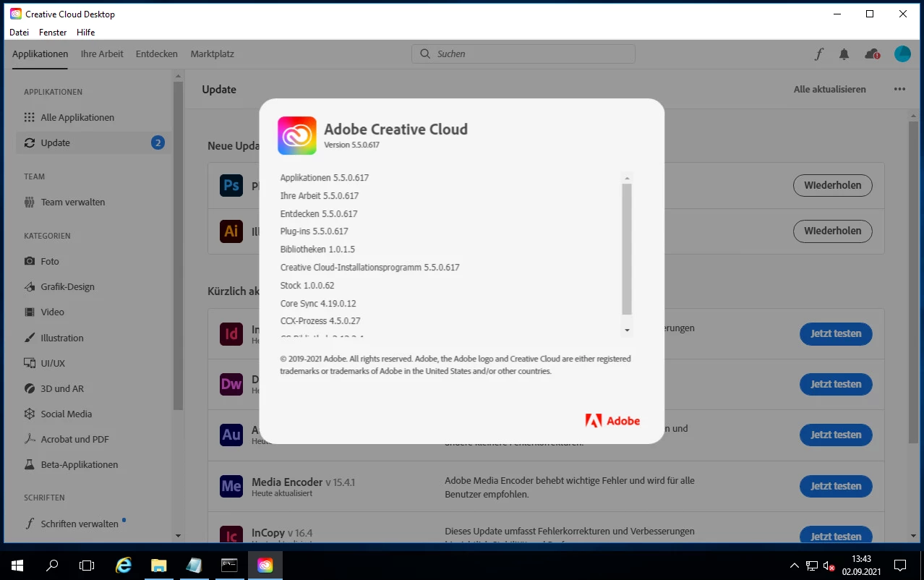Open Beta-Applikationen category

pos(93,464)
